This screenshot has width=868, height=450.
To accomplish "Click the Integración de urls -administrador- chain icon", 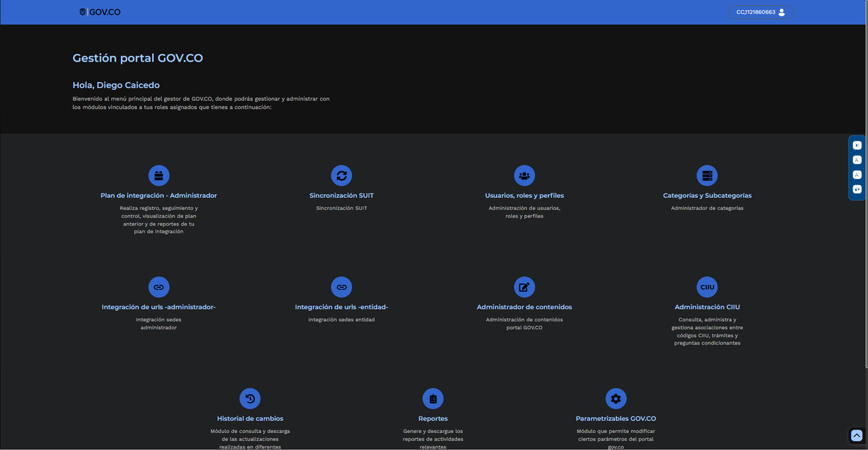I will click(159, 287).
